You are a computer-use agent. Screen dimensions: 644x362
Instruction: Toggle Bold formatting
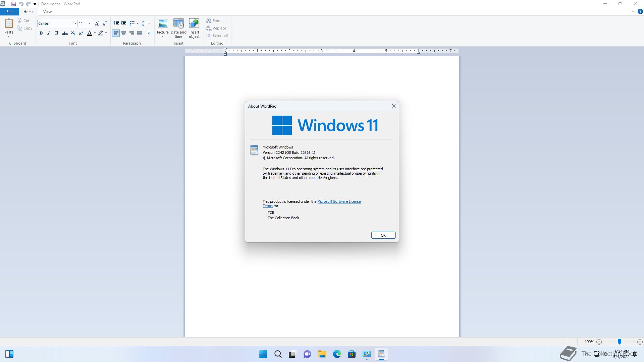pyautogui.click(x=41, y=33)
